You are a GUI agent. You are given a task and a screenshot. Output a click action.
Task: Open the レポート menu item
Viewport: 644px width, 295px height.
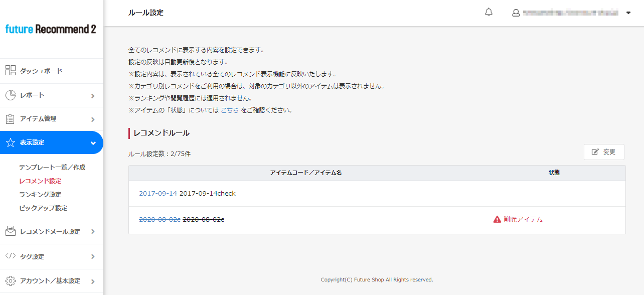pos(52,95)
